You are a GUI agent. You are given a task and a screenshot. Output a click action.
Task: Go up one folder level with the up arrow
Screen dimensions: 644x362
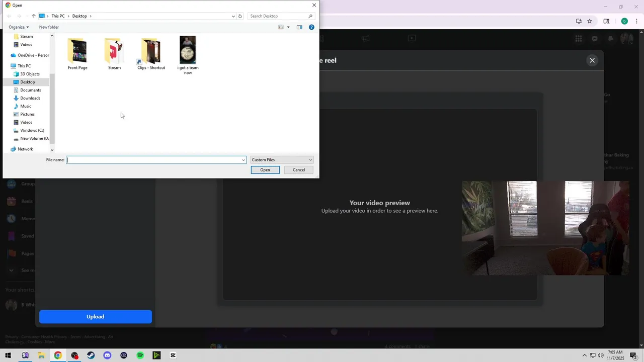pyautogui.click(x=34, y=16)
